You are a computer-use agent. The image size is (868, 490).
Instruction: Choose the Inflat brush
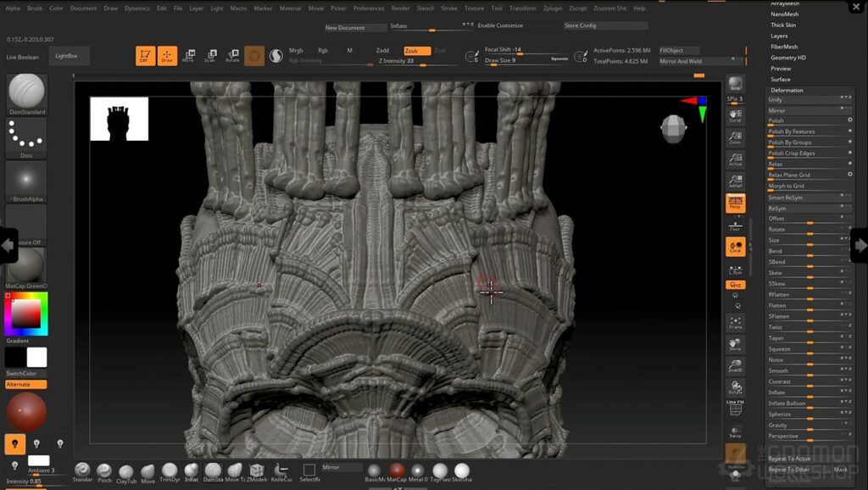pyautogui.click(x=191, y=471)
